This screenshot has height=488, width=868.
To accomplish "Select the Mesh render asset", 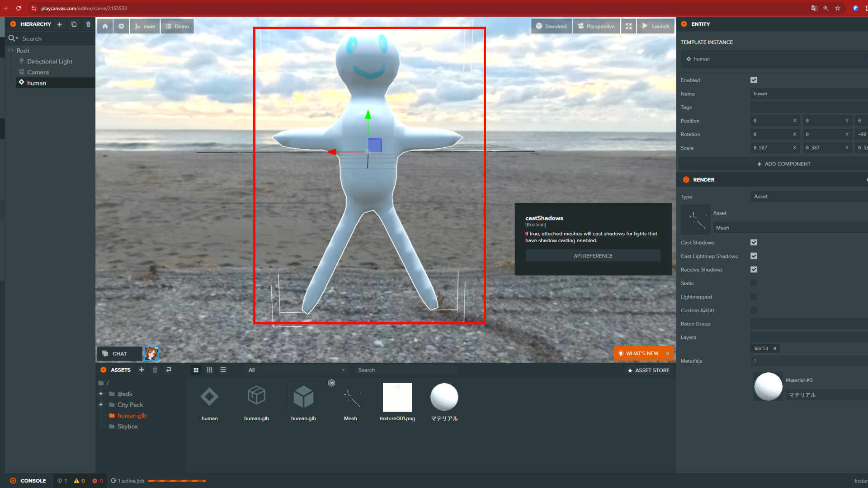I will pyautogui.click(x=350, y=402).
